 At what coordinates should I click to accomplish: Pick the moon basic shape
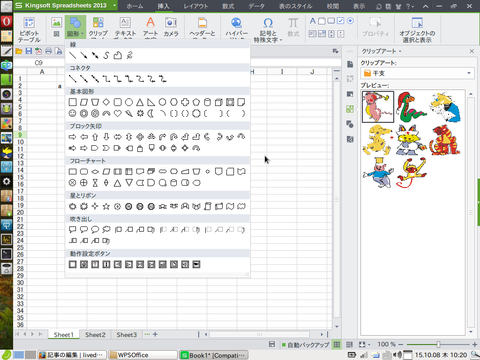151,113
